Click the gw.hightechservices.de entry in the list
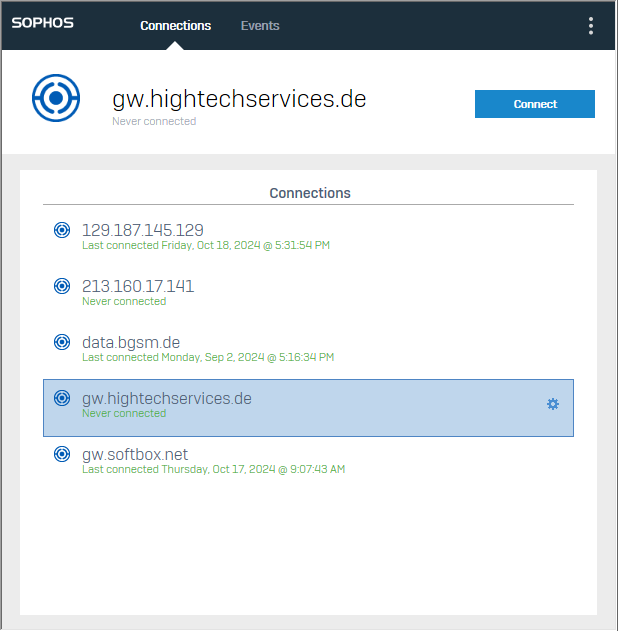The image size is (618, 631). pos(167,399)
